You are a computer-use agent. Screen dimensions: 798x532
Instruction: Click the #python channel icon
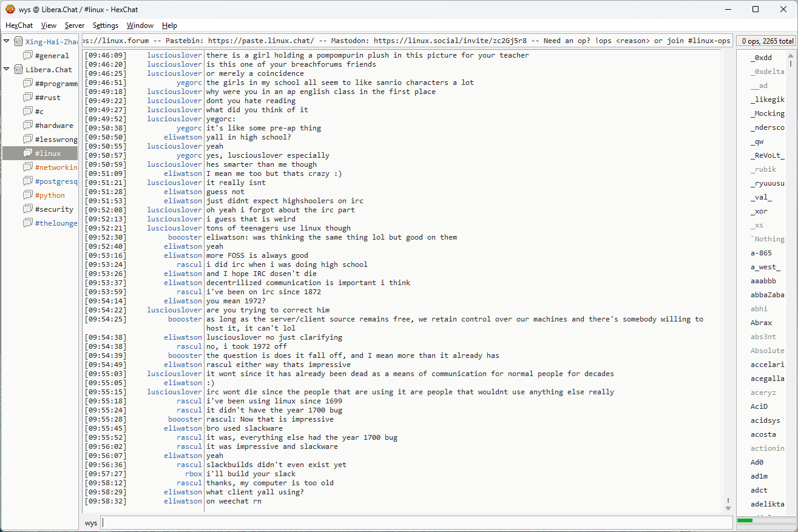28,195
